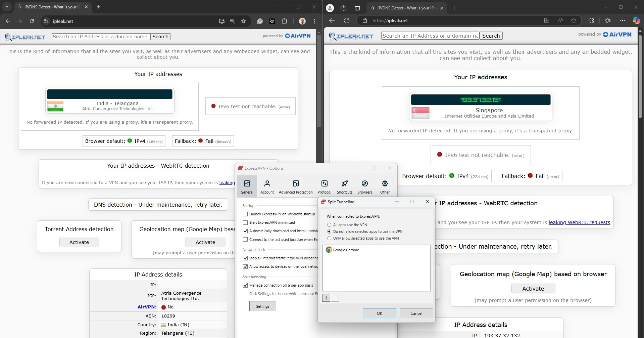644x338 pixels.
Task: Refresh the page in the Edge window
Action: (x=347, y=20)
